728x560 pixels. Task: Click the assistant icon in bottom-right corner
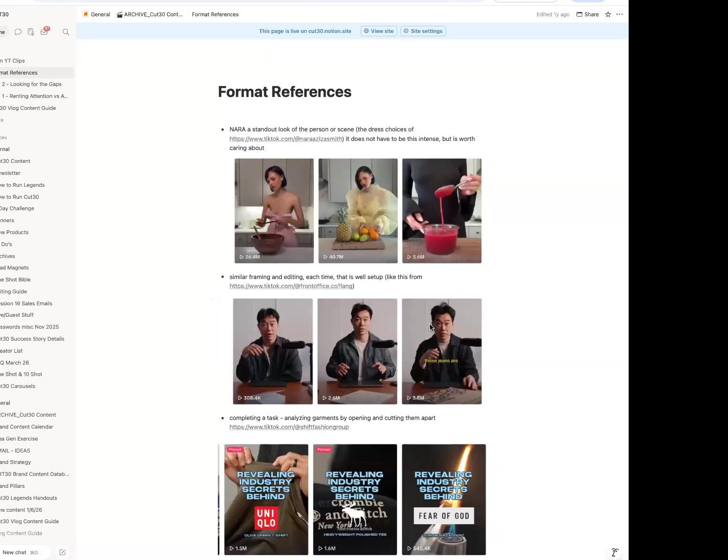tap(615, 552)
